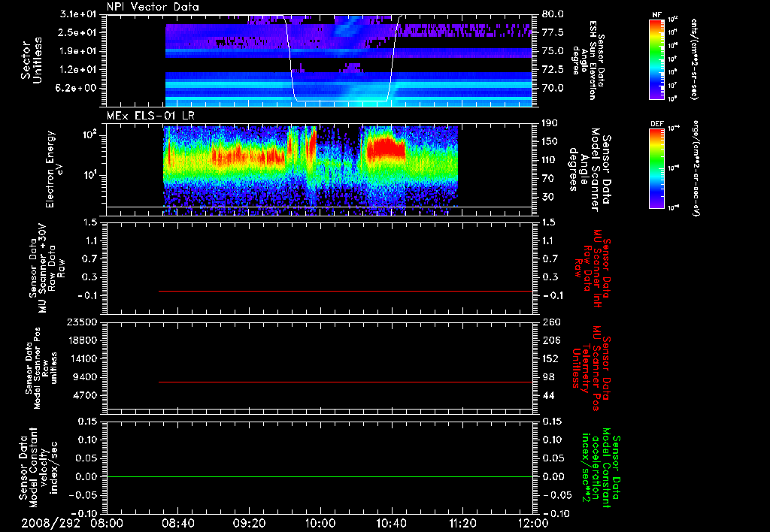Click the "110" scanner angle tick label
Viewport: 770px width, 532px height.
tap(550, 160)
